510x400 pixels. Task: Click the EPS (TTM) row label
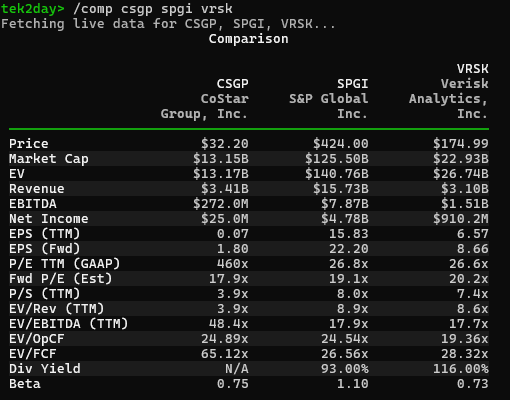(45, 234)
